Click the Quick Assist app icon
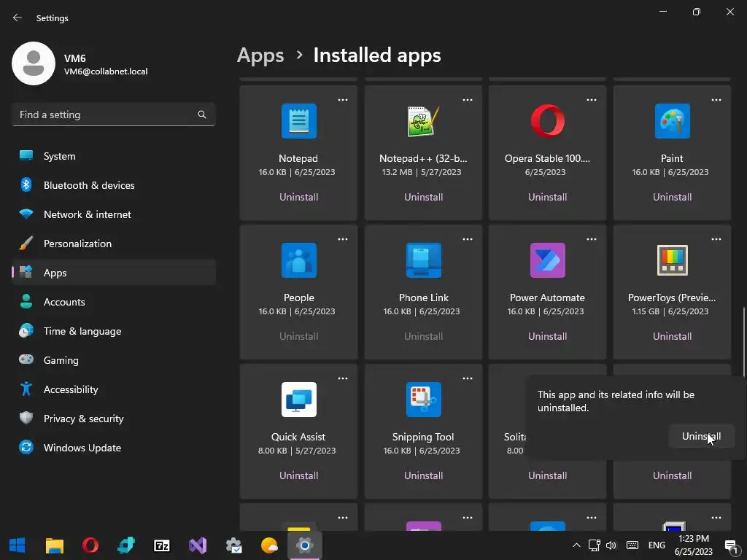Image resolution: width=747 pixels, height=560 pixels. 298,400
